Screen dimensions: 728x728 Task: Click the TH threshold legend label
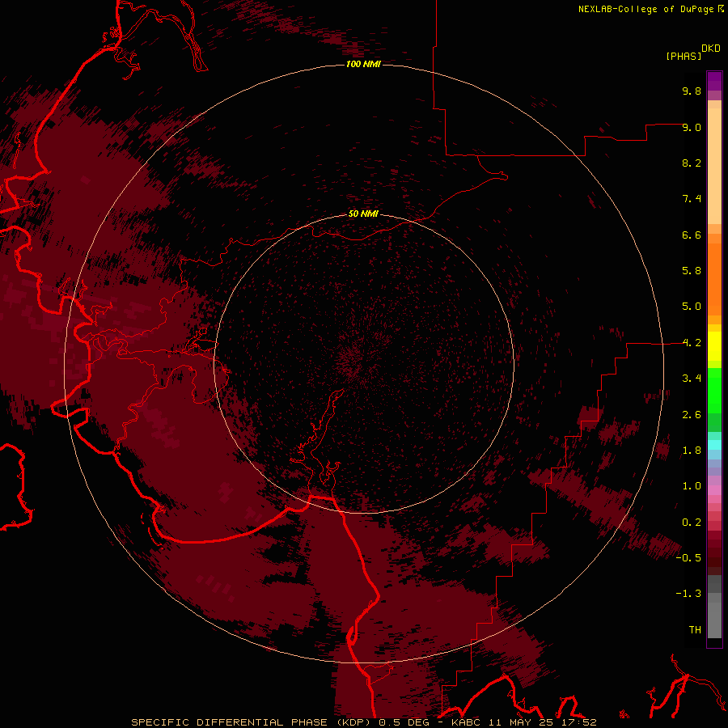(x=695, y=630)
